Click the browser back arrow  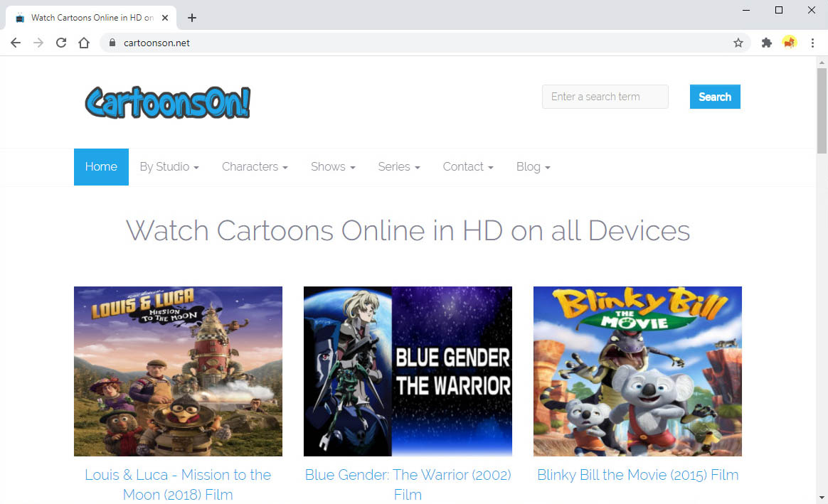tap(16, 43)
